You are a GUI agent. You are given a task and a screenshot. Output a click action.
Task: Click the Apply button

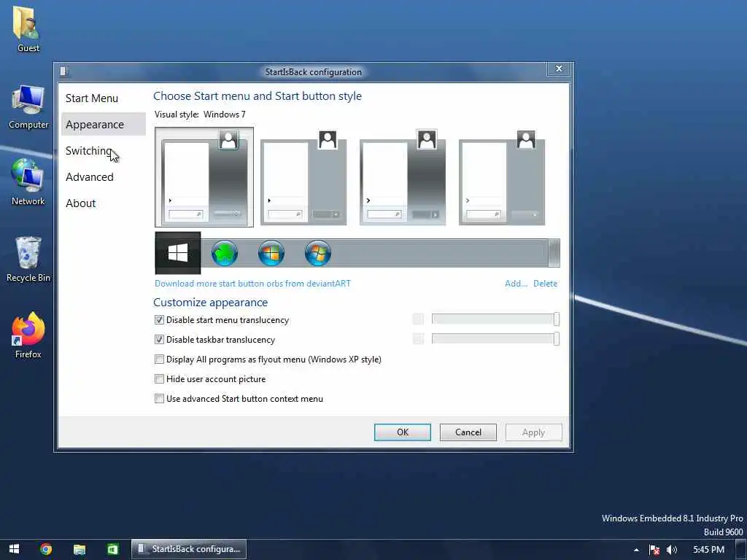(x=533, y=432)
